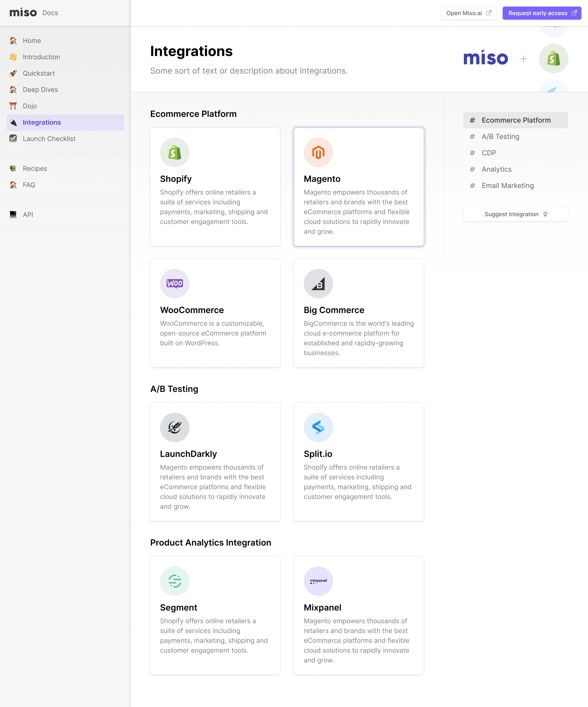Click 'Some sort of text or description' subtitle
Screen dimensions: 588x707
tap(249, 71)
